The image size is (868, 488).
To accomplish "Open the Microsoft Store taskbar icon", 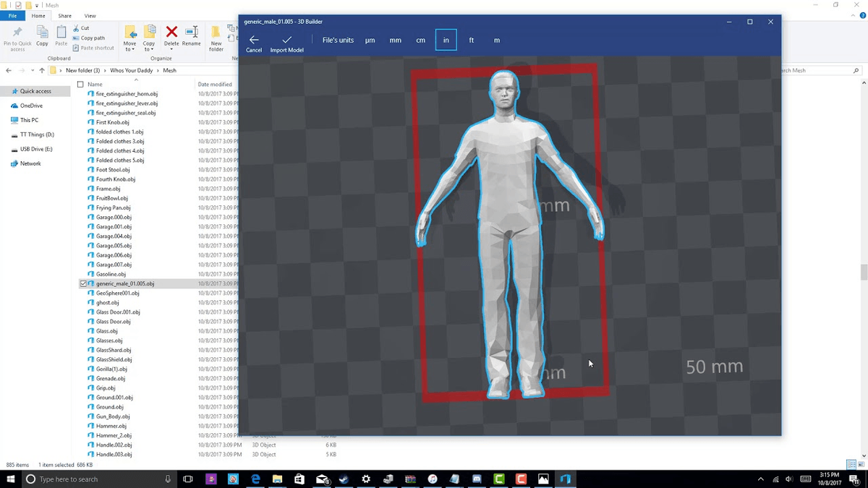I will (299, 479).
